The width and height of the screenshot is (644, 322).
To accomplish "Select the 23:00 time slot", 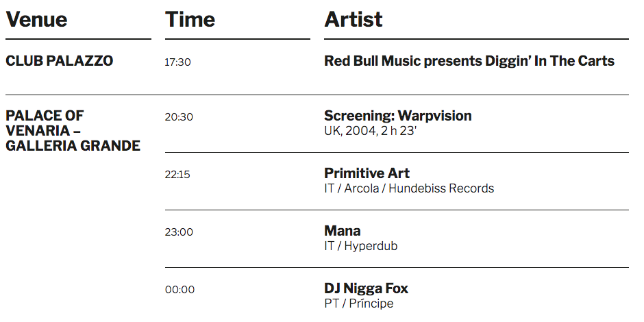I will click(x=179, y=232).
